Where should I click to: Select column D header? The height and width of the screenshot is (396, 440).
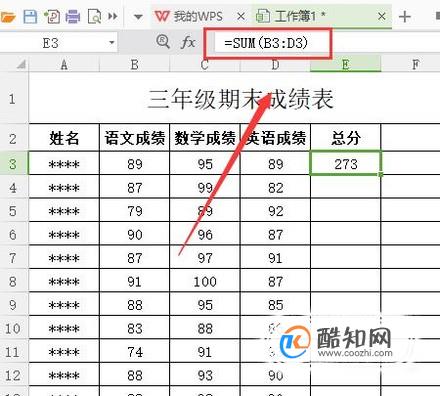tap(275, 64)
